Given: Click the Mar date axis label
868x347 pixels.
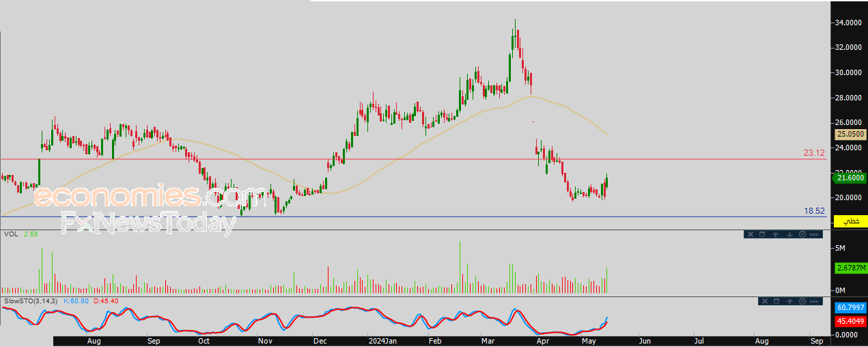Looking at the screenshot, I should (488, 340).
